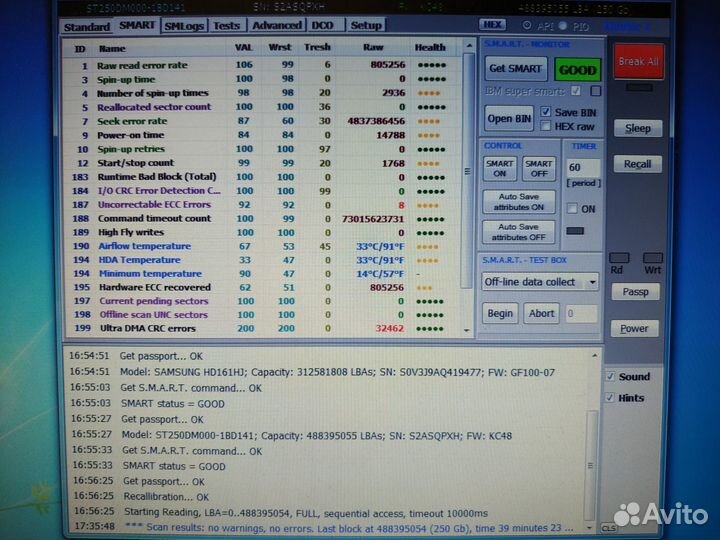Image resolution: width=720 pixels, height=540 pixels.
Task: Click the SMART OFF button
Action: click(x=539, y=169)
